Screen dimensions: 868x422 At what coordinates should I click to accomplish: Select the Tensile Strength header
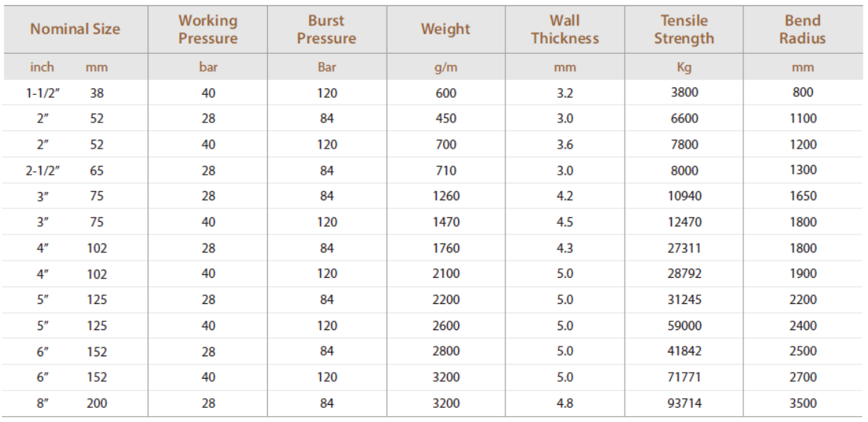[x=684, y=30]
